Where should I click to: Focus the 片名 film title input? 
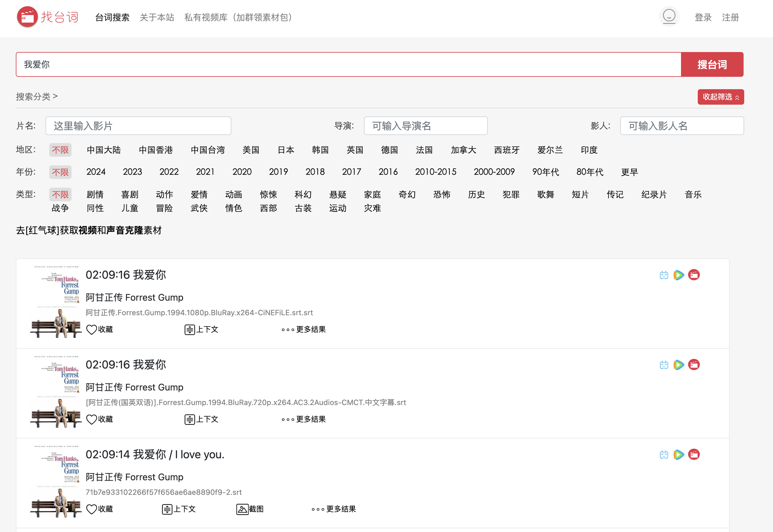coord(138,126)
